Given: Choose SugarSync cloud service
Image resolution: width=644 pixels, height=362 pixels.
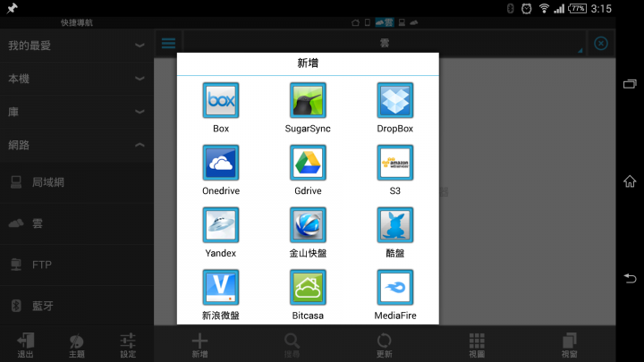Looking at the screenshot, I should tap(308, 100).
